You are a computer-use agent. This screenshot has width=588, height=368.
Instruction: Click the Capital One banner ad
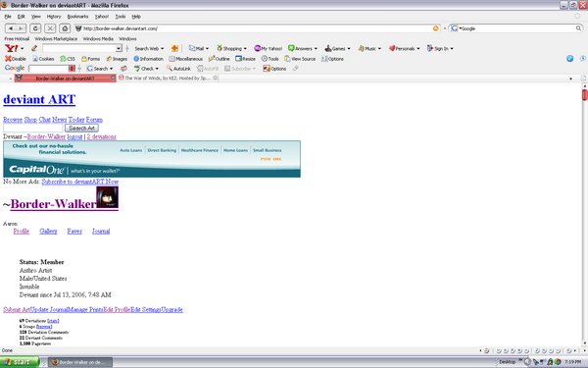click(152, 159)
